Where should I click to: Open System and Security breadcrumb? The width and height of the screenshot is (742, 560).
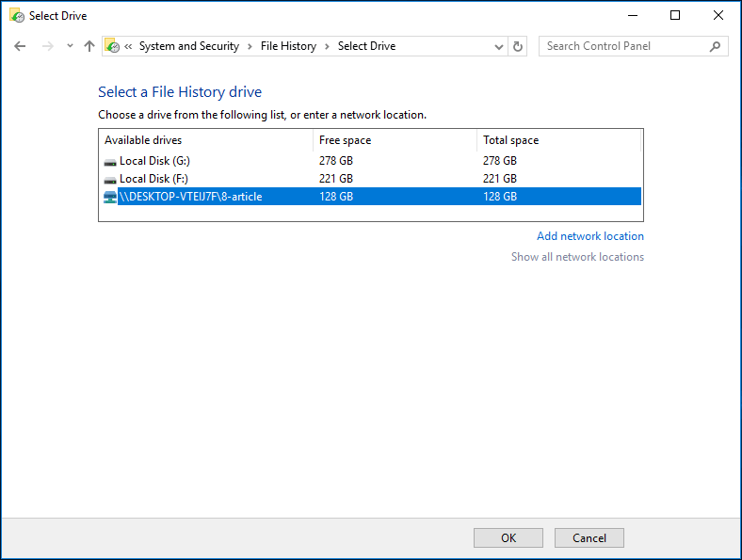coord(189,46)
